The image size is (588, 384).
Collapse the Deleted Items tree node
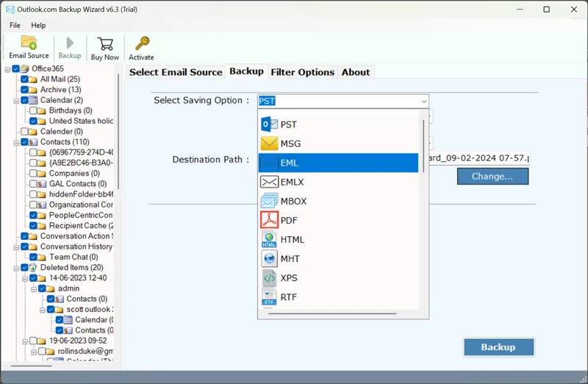16,268
